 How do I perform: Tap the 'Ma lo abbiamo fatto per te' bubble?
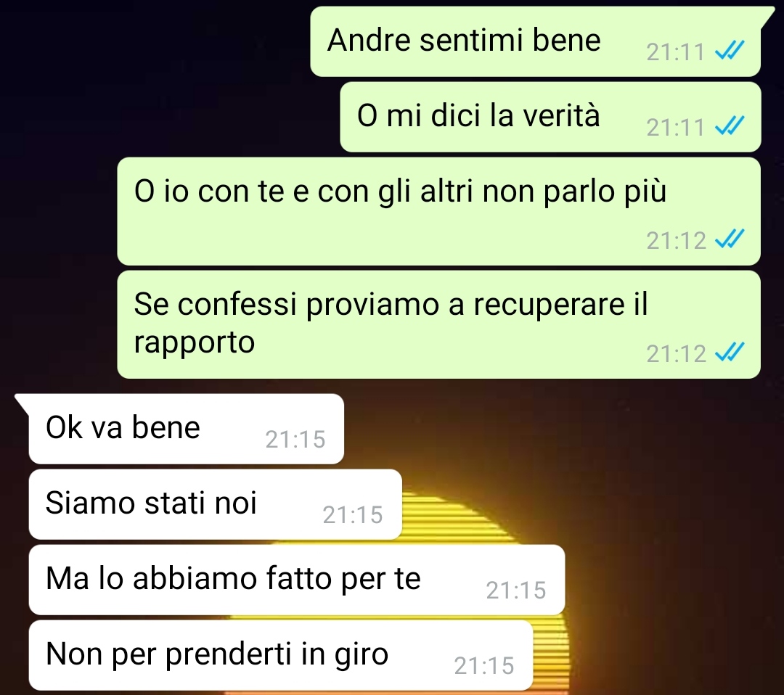(296, 580)
